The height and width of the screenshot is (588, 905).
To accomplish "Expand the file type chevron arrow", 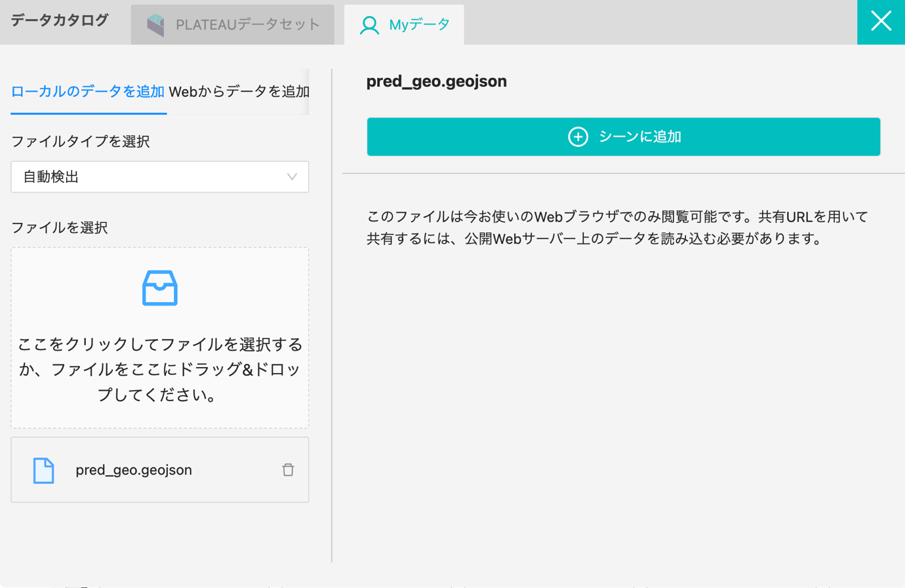I will point(292,177).
